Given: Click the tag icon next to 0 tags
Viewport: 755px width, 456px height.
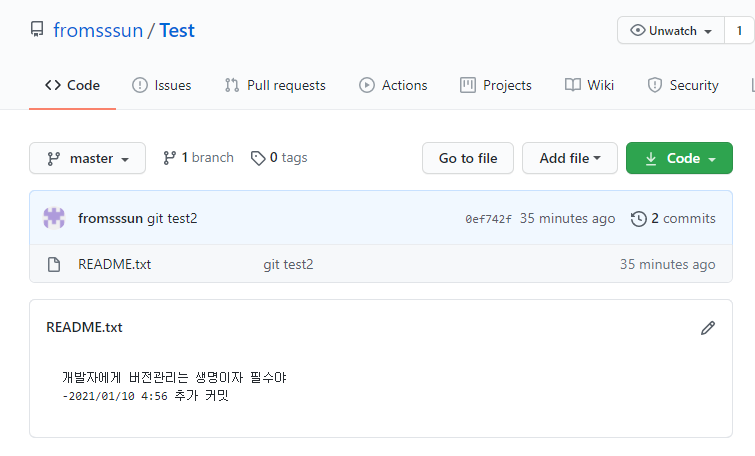Looking at the screenshot, I should coord(258,158).
